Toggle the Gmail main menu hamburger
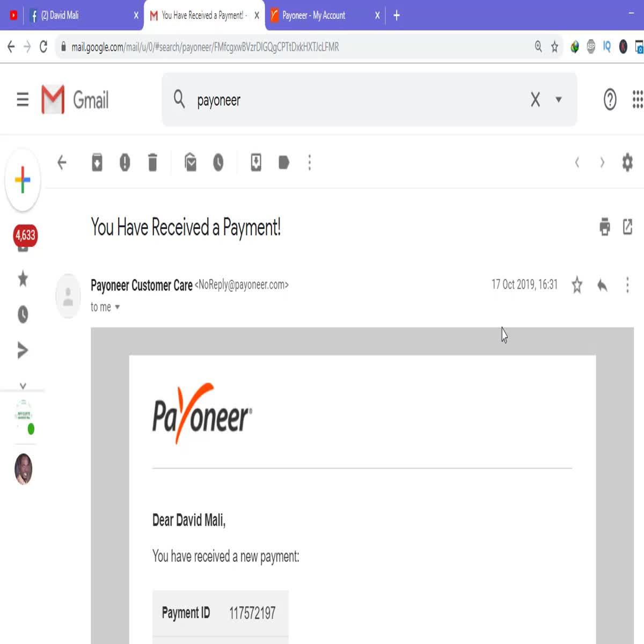Screen dimensions: 644x644 (x=23, y=100)
